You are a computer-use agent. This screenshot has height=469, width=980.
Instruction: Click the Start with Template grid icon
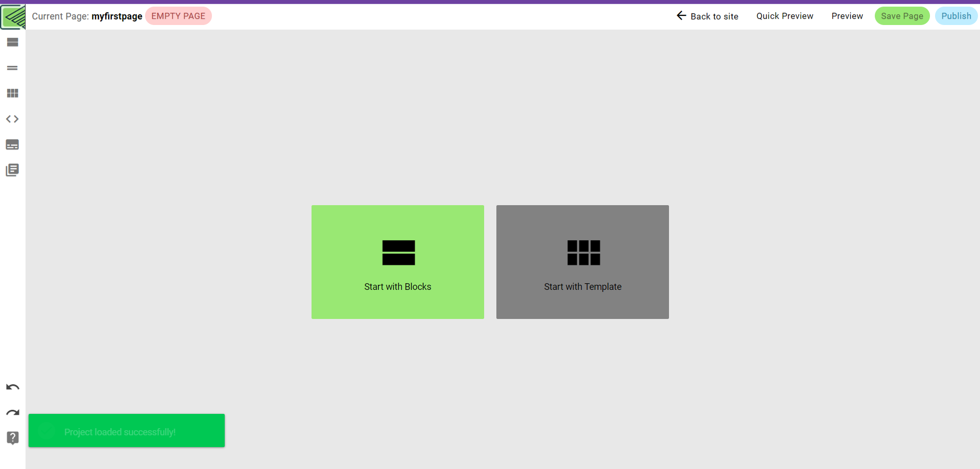(583, 253)
